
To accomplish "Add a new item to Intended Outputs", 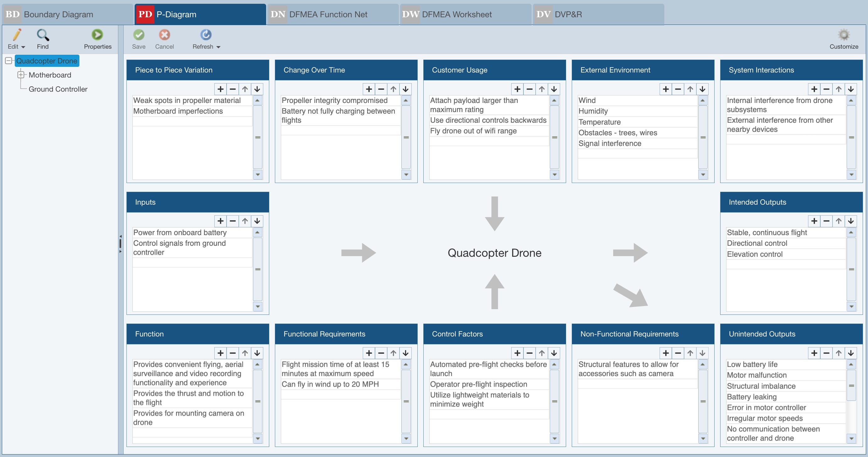I will (x=814, y=221).
